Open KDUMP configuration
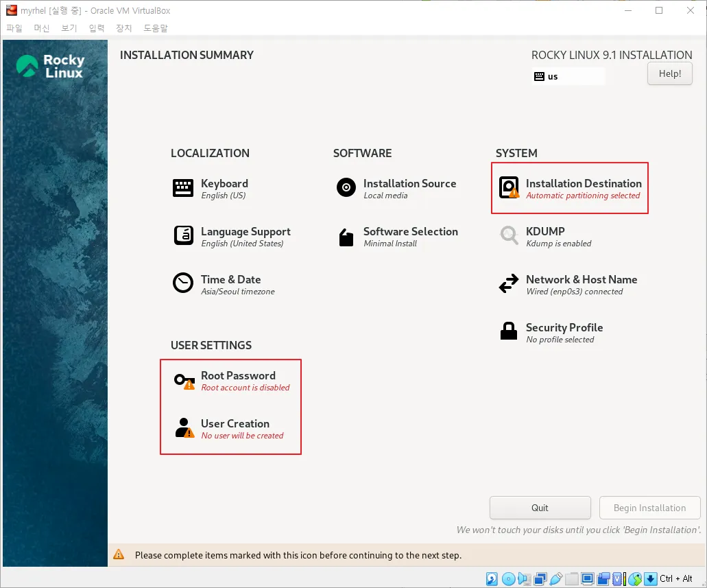This screenshot has width=707, height=588. click(545, 237)
